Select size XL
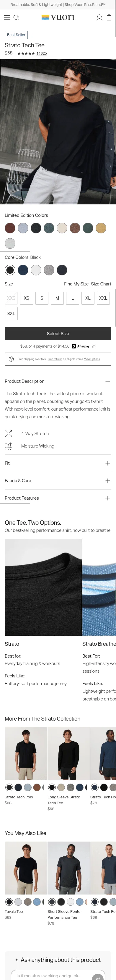The height and width of the screenshot is (980, 116). [x=88, y=298]
